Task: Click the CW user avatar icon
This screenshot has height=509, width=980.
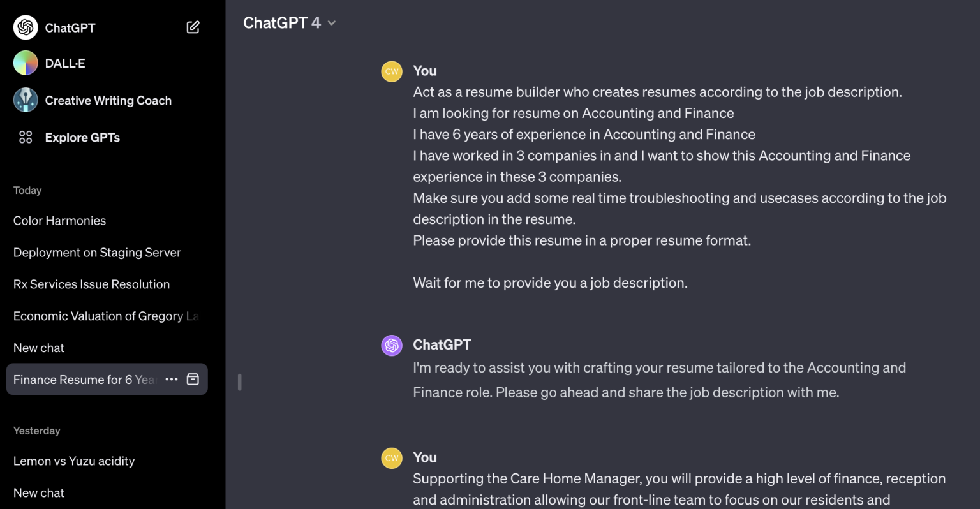Action: (x=391, y=71)
